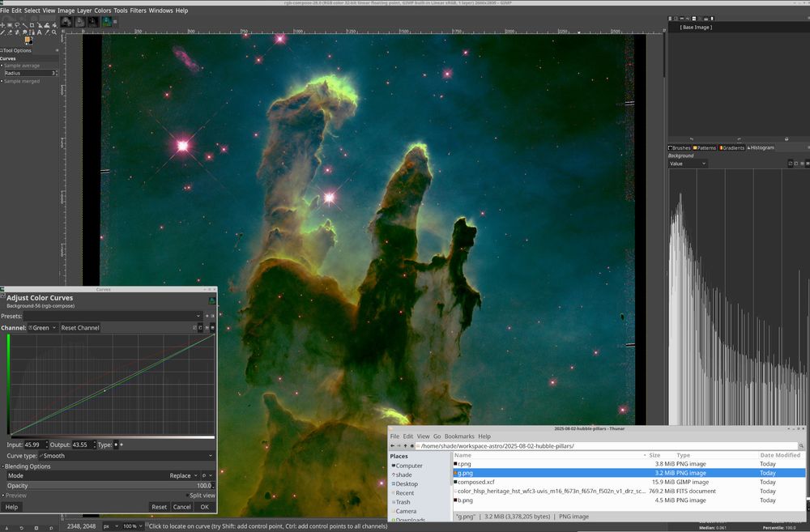The width and height of the screenshot is (810, 532).
Task: Open the Windows menu in GIMP
Action: tap(160, 11)
